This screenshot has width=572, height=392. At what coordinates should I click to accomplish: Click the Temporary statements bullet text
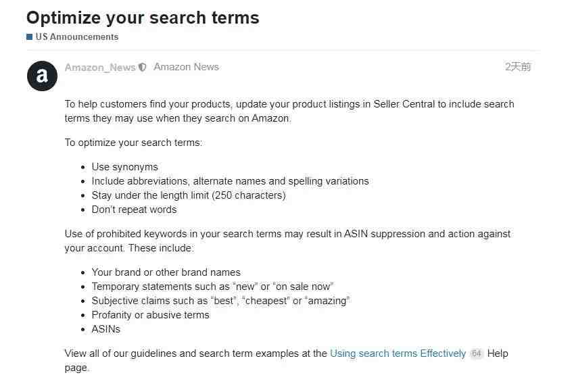pyautogui.click(x=212, y=287)
